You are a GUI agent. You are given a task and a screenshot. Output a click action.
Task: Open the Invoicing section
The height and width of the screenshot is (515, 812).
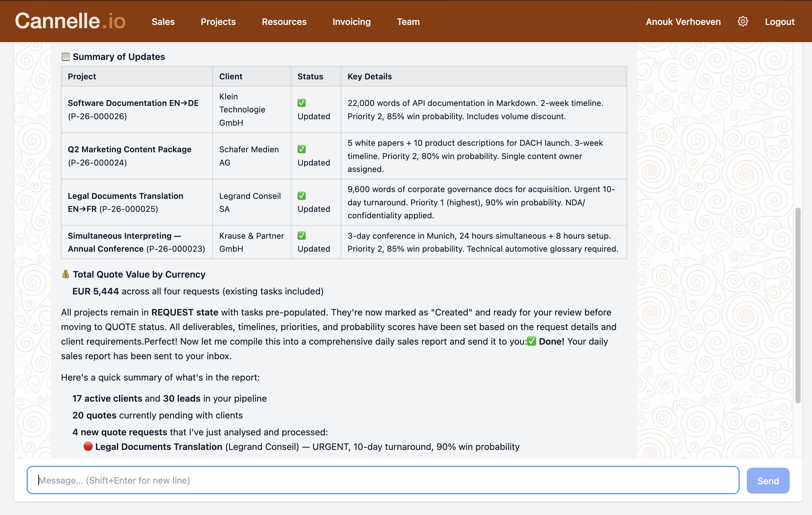pyautogui.click(x=352, y=22)
